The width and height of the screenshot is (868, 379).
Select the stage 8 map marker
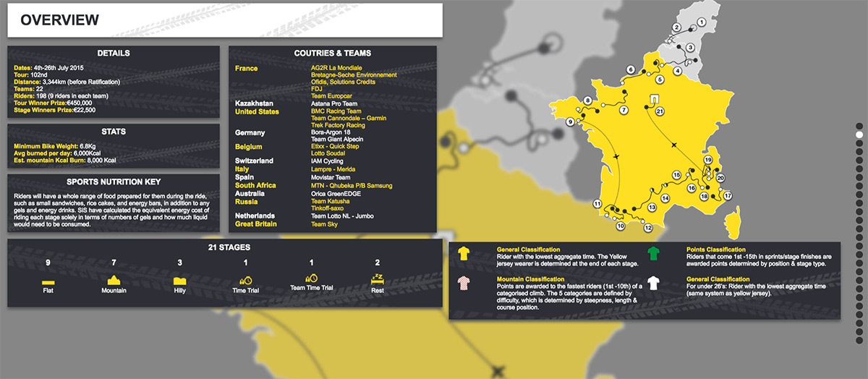[x=588, y=101]
